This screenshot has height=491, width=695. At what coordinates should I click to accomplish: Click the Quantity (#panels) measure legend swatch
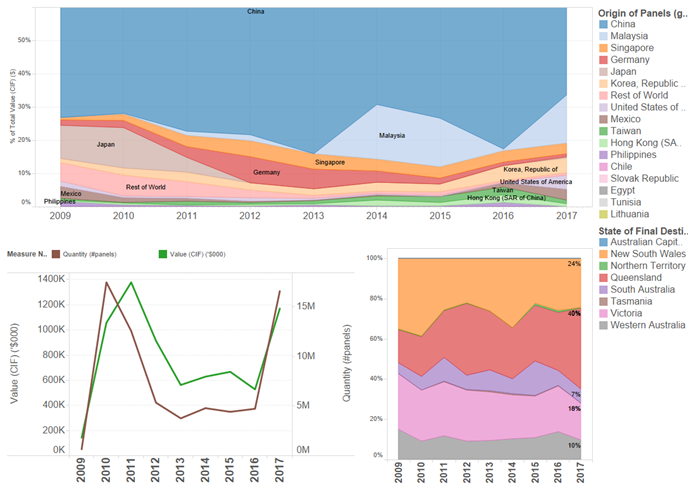pos(57,254)
